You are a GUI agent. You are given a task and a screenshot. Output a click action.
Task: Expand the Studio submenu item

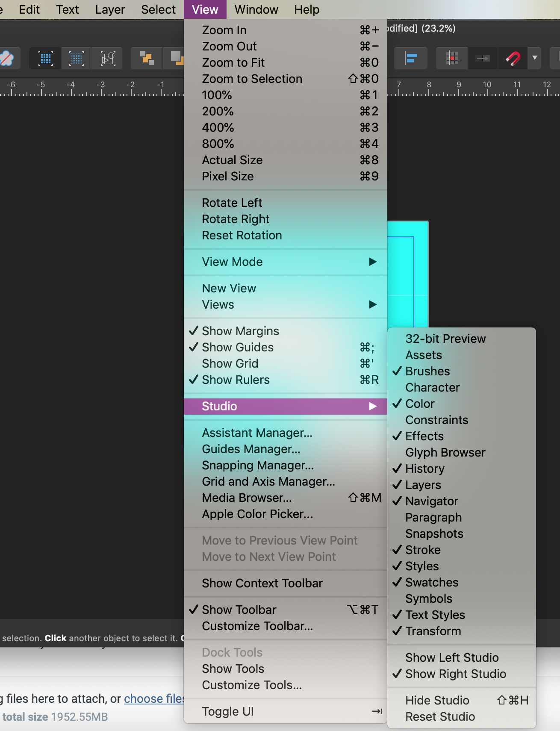(x=286, y=406)
